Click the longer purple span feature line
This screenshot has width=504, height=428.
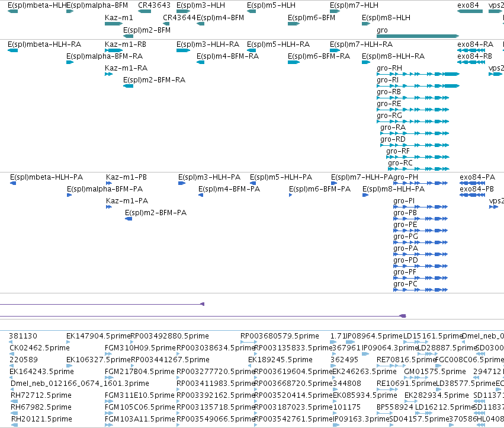click(x=203, y=316)
